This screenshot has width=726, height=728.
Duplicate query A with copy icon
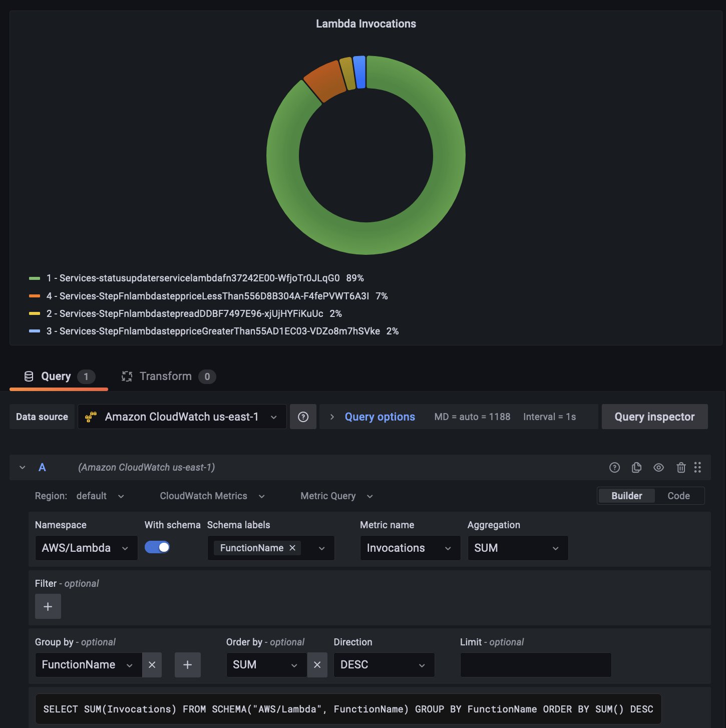coord(636,467)
